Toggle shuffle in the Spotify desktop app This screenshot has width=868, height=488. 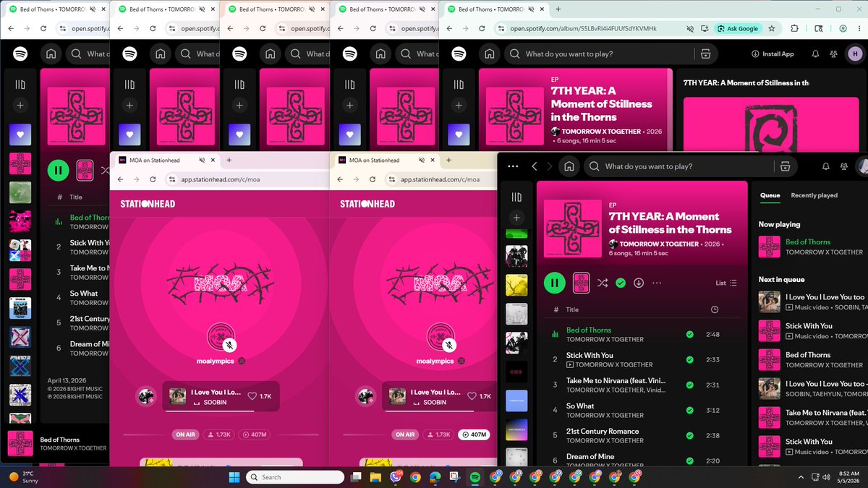[602, 283]
